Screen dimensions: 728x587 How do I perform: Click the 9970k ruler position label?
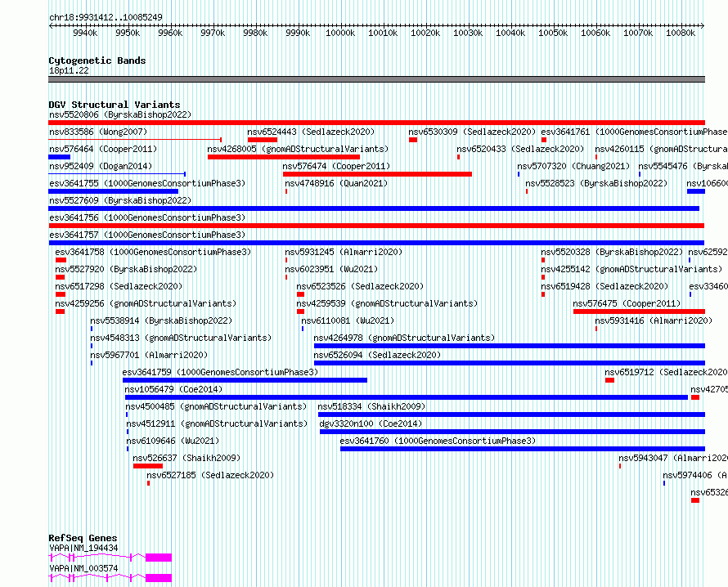213,33
